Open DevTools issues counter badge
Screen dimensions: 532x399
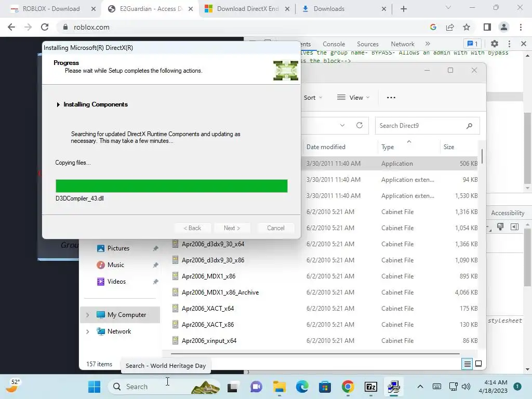[472, 44]
